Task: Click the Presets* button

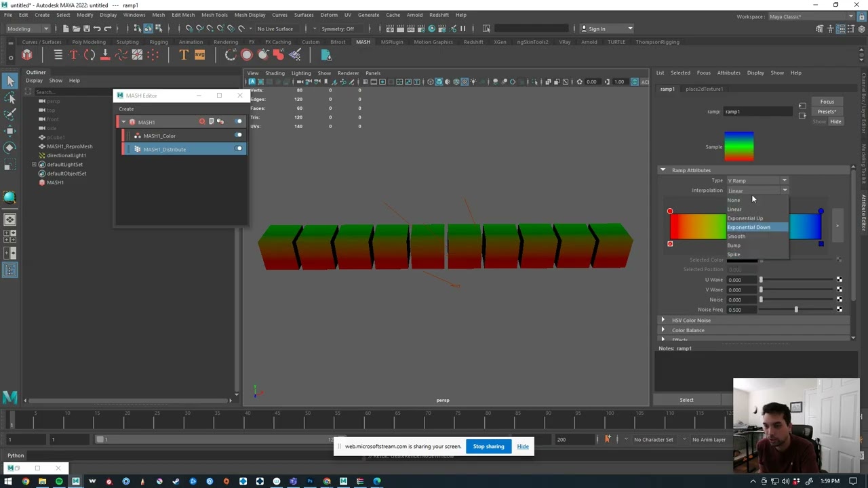Action: pyautogui.click(x=827, y=112)
